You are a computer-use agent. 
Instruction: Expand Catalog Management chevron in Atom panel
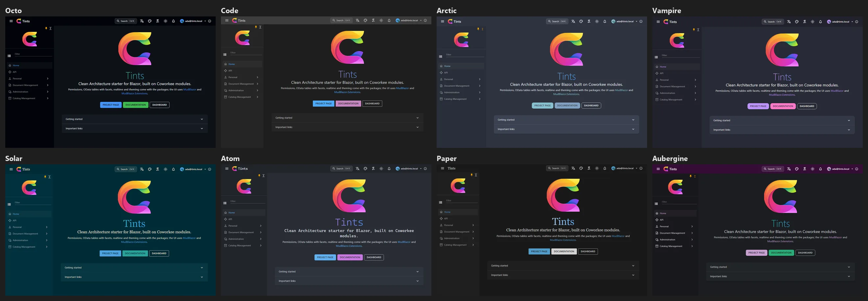tap(261, 246)
